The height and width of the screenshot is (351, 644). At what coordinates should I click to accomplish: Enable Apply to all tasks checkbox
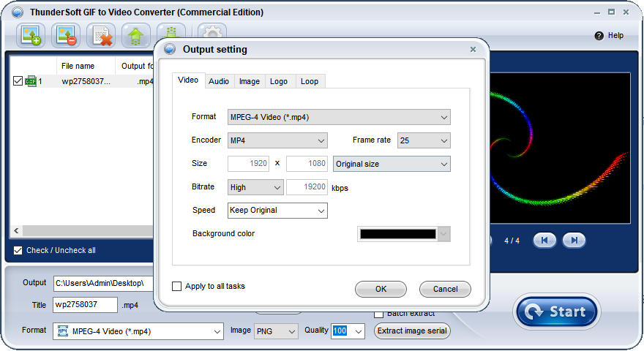pyautogui.click(x=176, y=287)
